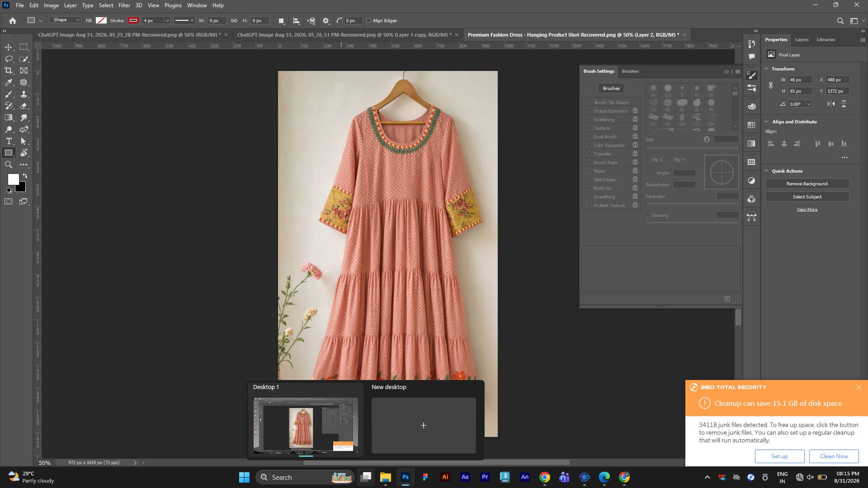
Task: Select the Crop tool
Action: pos(9,70)
